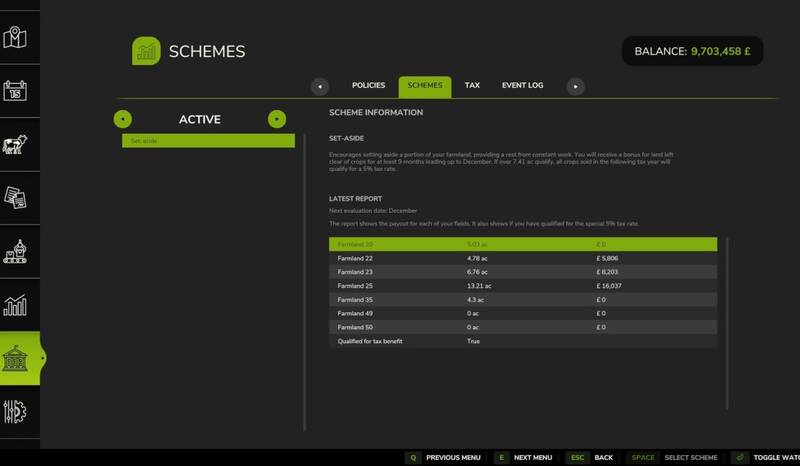Switch to the Policies tab
The width and height of the screenshot is (800, 466).
(368, 86)
